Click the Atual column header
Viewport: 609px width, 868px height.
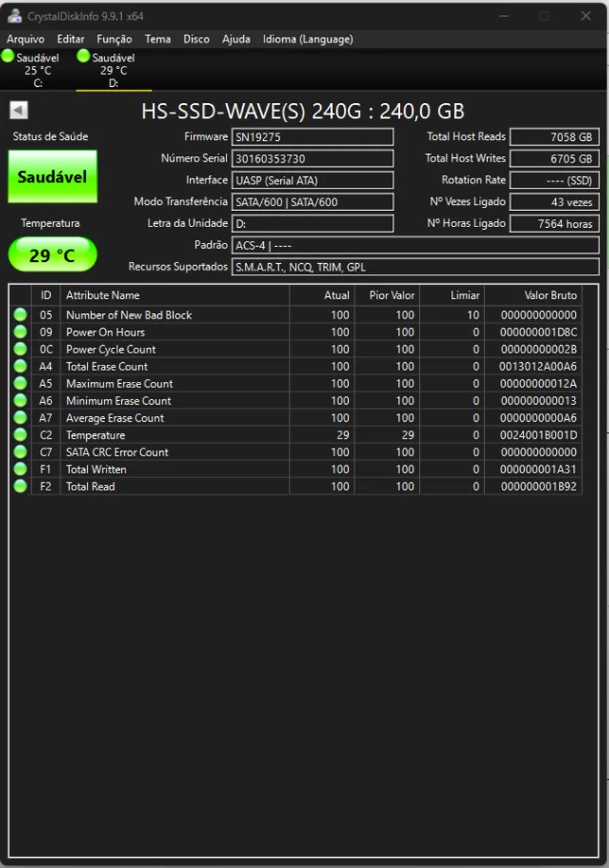pos(322,295)
